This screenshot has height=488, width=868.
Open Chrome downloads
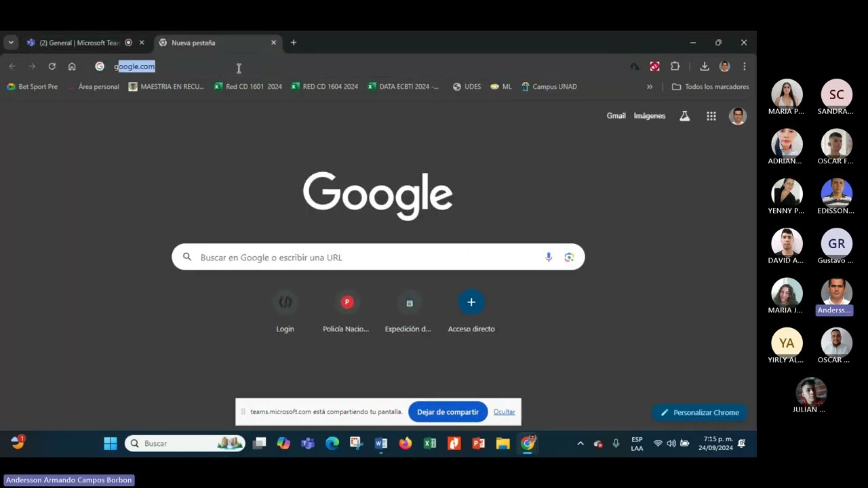pyautogui.click(x=705, y=66)
